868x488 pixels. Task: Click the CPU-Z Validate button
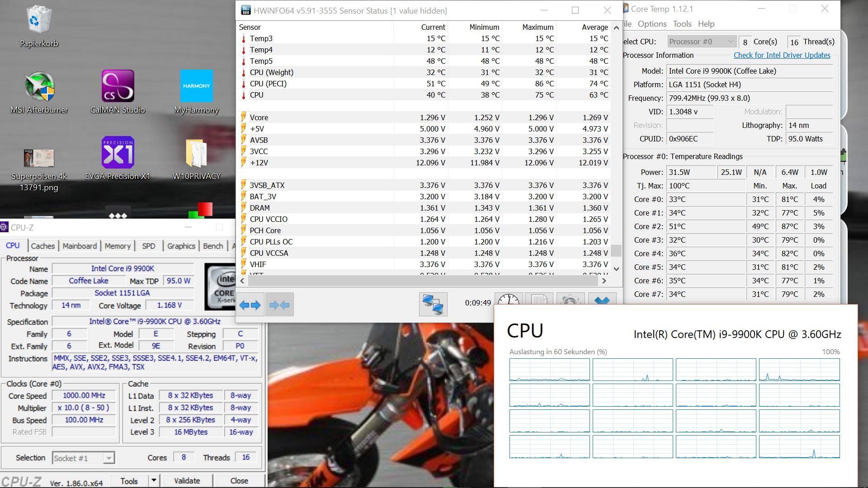click(x=187, y=481)
